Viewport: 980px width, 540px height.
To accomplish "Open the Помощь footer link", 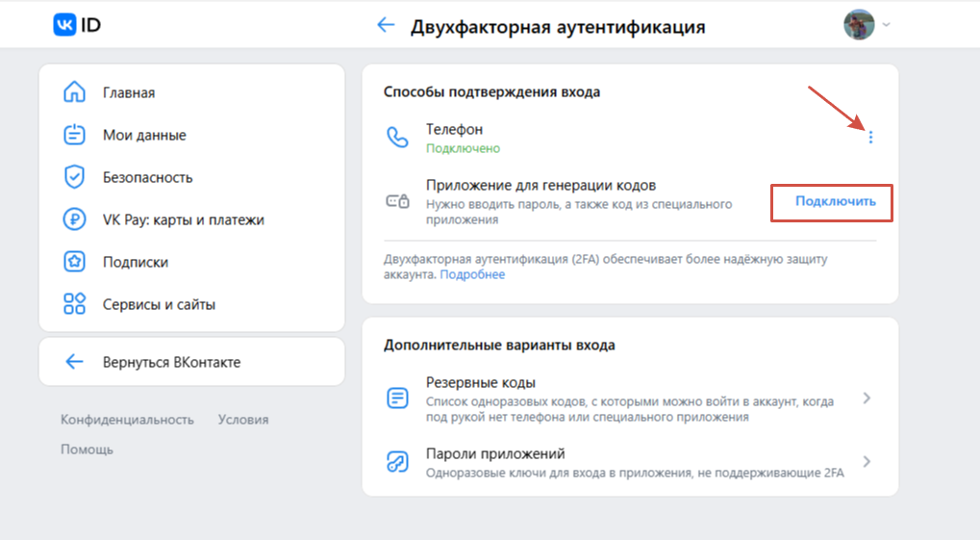I will pyautogui.click(x=87, y=450).
